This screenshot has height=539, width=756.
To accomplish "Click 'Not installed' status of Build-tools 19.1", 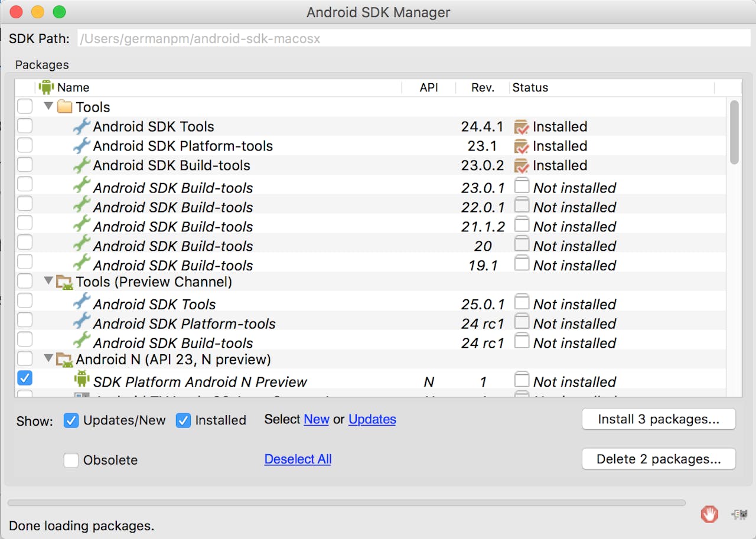I will 575,266.
